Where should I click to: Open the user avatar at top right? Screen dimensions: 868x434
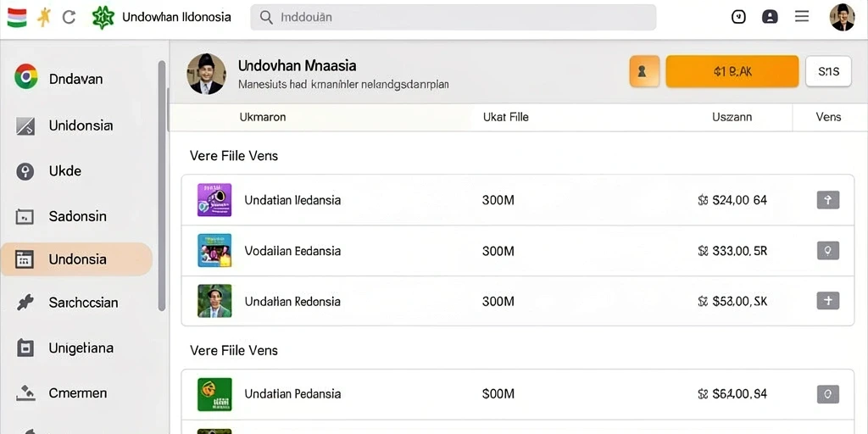(x=842, y=17)
